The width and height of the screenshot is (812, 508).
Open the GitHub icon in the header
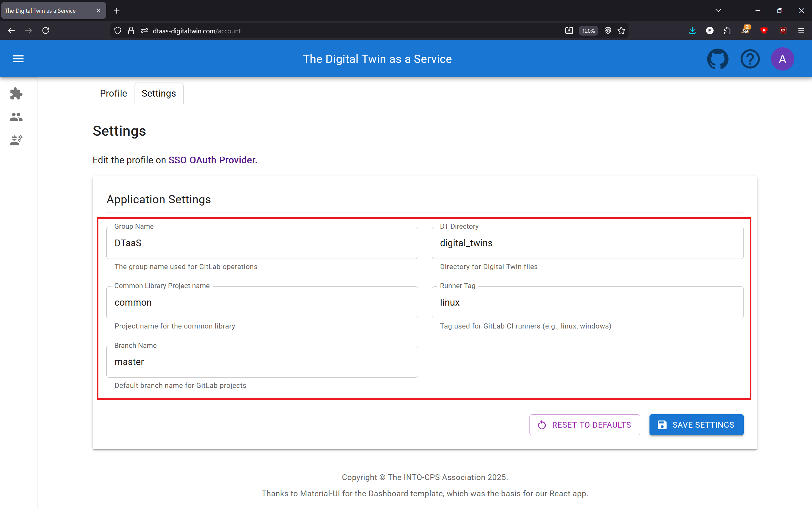coord(718,58)
